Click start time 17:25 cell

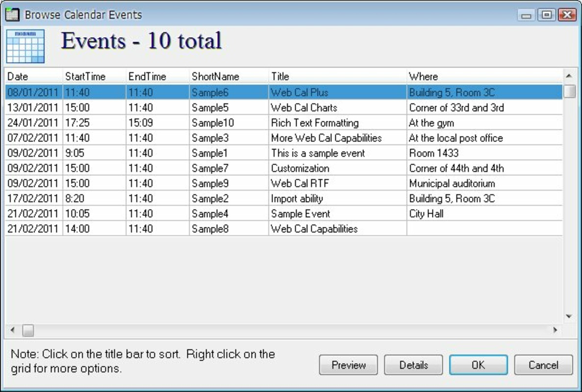coord(94,123)
